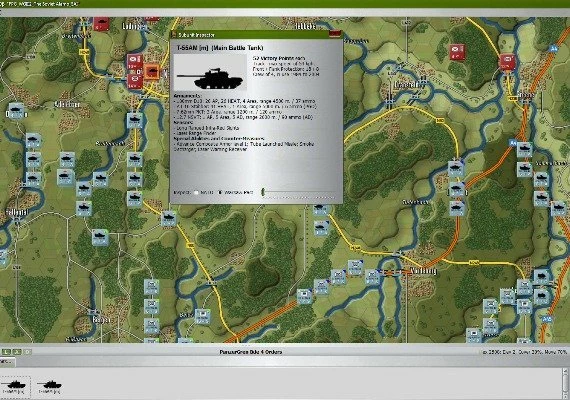Screen dimensions: 570x400
Task: Click the 'T-55AM [m] (Main Battle Tank)' heading
Action: pyautogui.click(x=220, y=48)
